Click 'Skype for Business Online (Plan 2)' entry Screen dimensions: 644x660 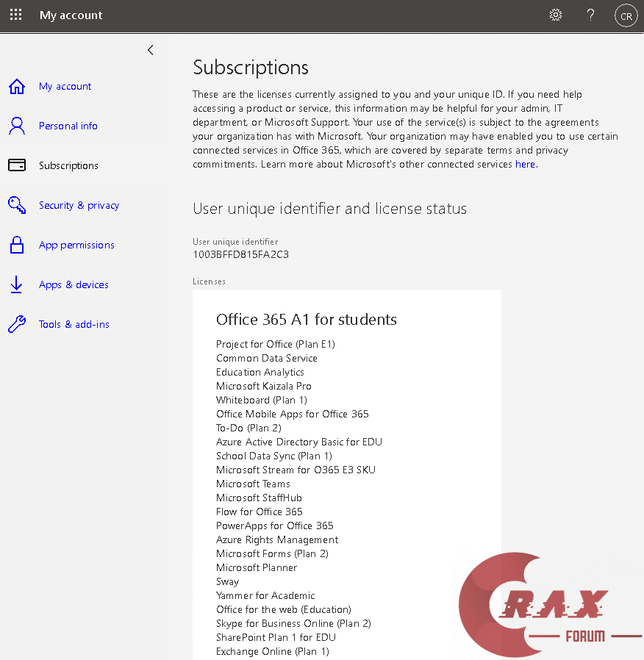[x=293, y=623]
